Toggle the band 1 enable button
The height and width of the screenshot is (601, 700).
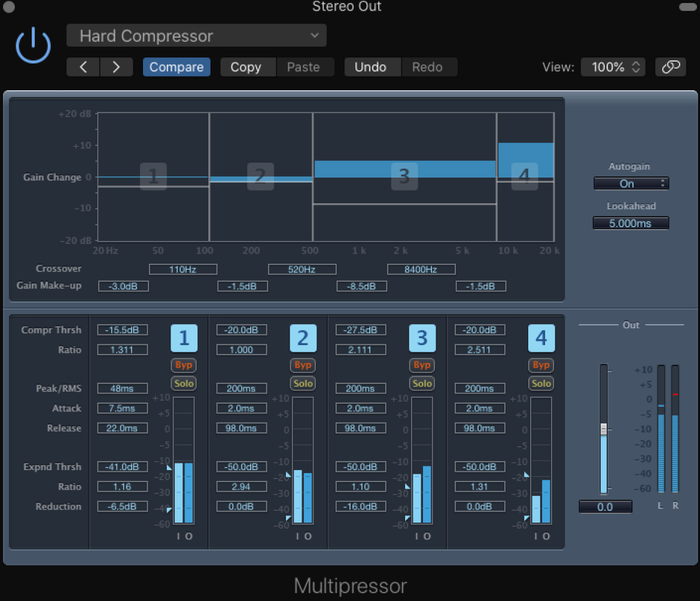[184, 338]
